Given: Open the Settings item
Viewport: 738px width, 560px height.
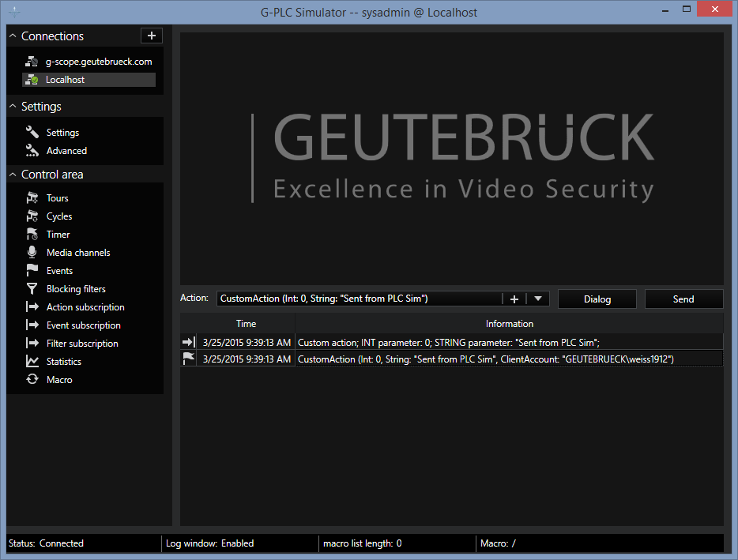Looking at the screenshot, I should pos(62,132).
